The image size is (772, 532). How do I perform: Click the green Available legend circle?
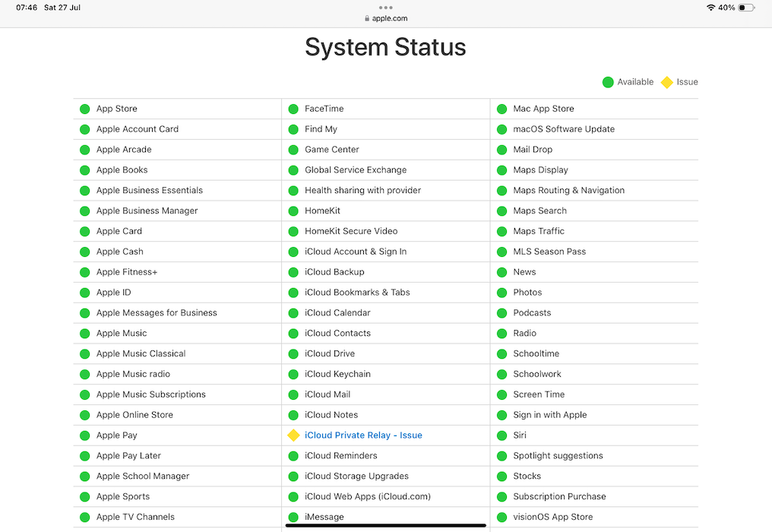click(x=608, y=82)
